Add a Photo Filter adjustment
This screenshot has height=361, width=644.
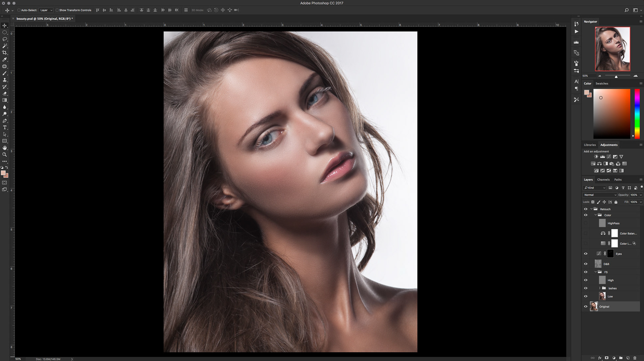pyautogui.click(x=612, y=164)
